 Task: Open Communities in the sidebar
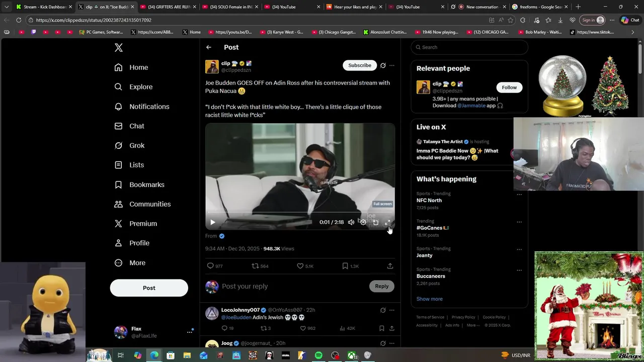click(142, 204)
